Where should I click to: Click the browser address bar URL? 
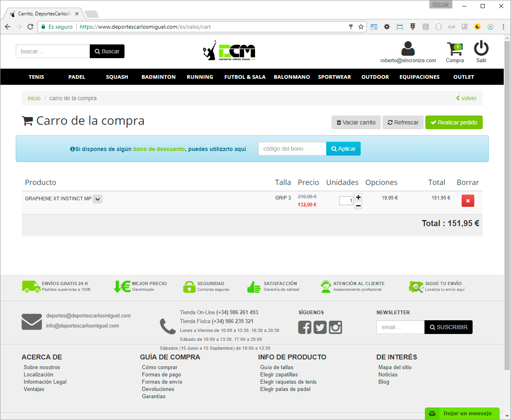point(146,27)
